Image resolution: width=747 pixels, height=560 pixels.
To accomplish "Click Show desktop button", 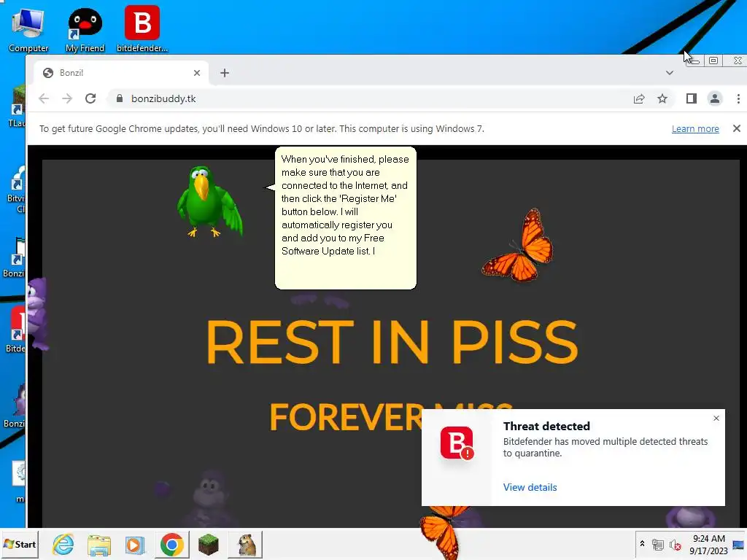I will point(739,544).
